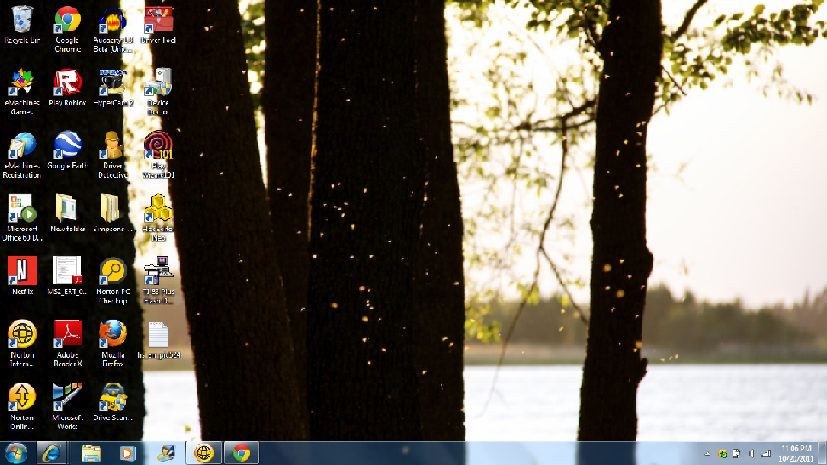Image resolution: width=827 pixels, height=465 pixels.
Task: Open Internet Explorer from the taskbar
Action: tap(51, 452)
